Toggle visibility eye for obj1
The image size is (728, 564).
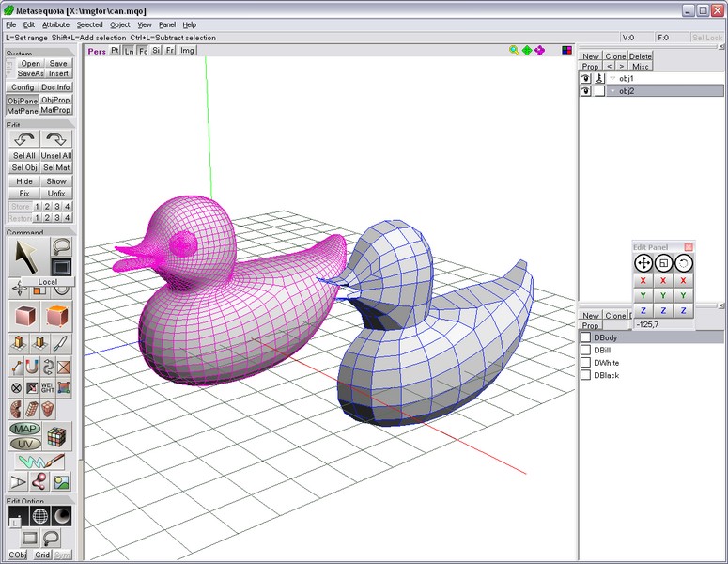(x=585, y=79)
